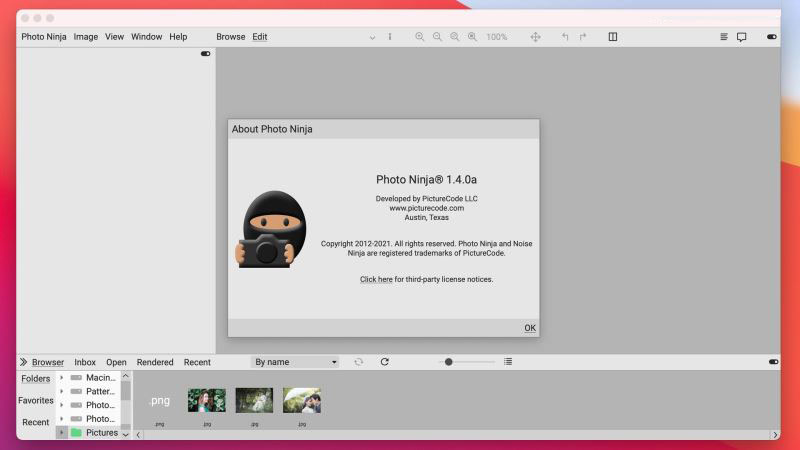800x450 pixels.
Task: Refresh the browser thumbnails
Action: [385, 362]
